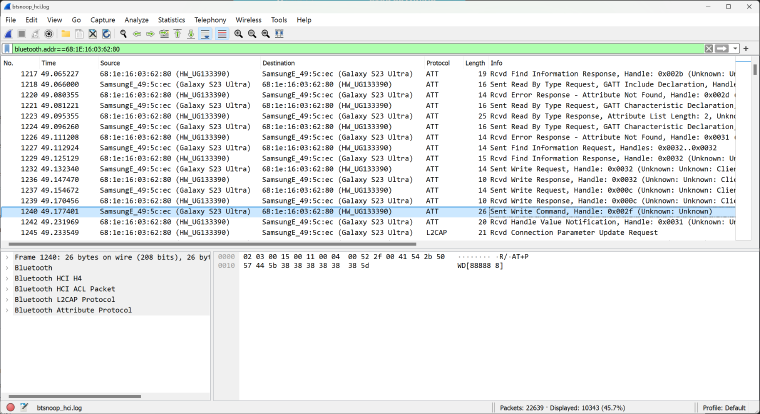Toggle packet list colorization
Image resolution: width=760 pixels, height=414 pixels.
click(222, 34)
